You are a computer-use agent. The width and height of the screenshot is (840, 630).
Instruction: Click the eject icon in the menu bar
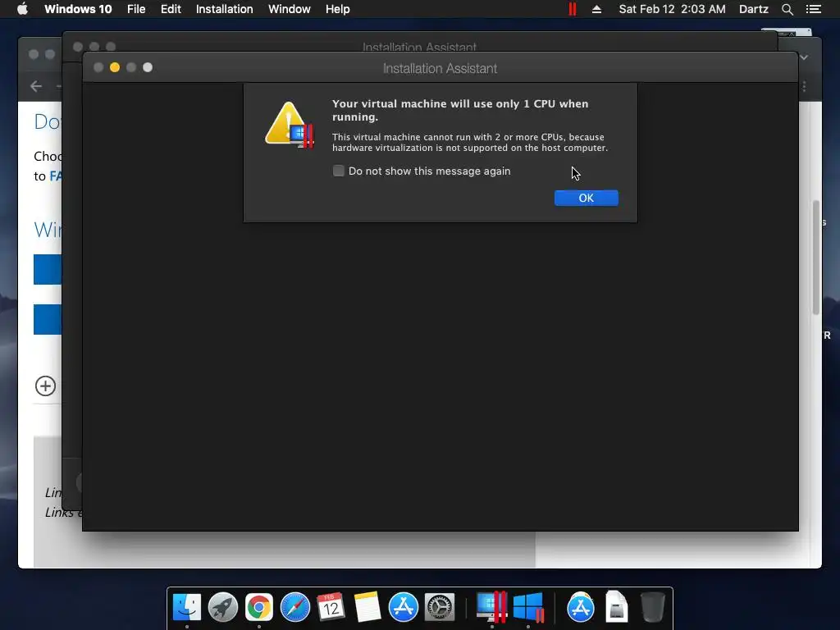pyautogui.click(x=596, y=9)
